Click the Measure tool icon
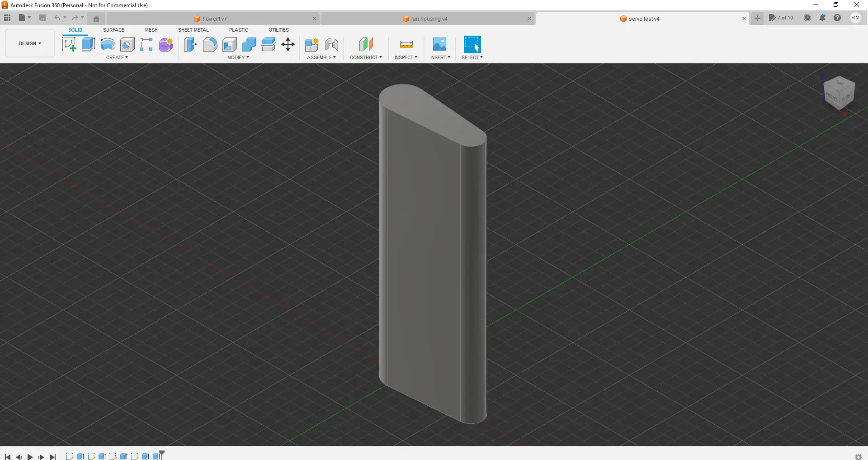Viewport: 868px width, 460px height. click(x=406, y=44)
